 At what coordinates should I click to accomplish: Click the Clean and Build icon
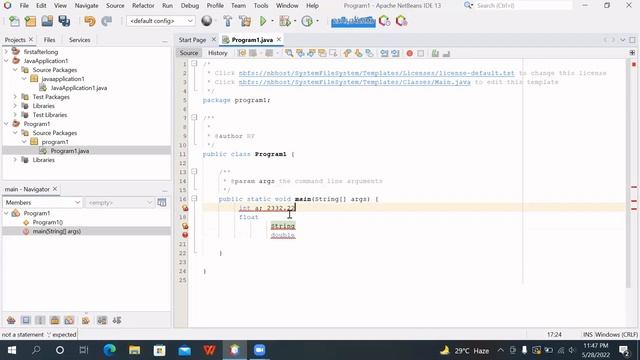(x=245, y=21)
